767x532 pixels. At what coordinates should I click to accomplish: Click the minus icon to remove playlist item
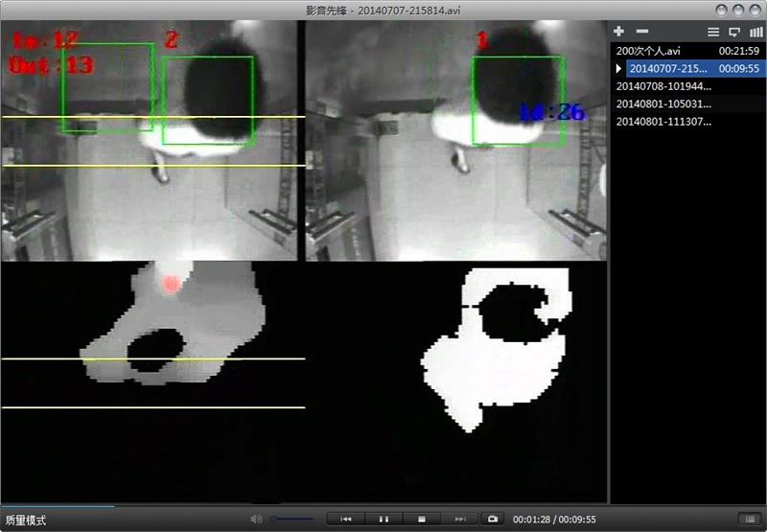641,32
